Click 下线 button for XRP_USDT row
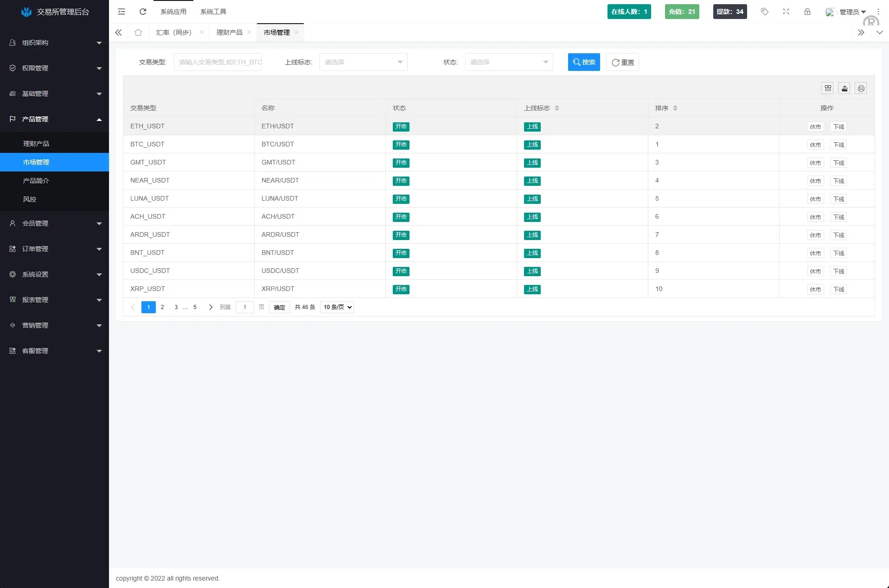This screenshot has height=588, width=889. pos(838,289)
